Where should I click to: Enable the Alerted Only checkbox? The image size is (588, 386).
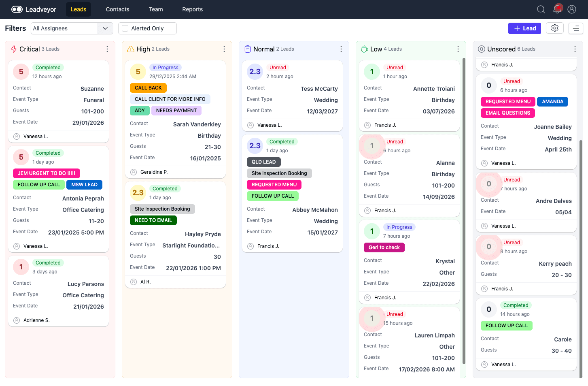pos(125,28)
